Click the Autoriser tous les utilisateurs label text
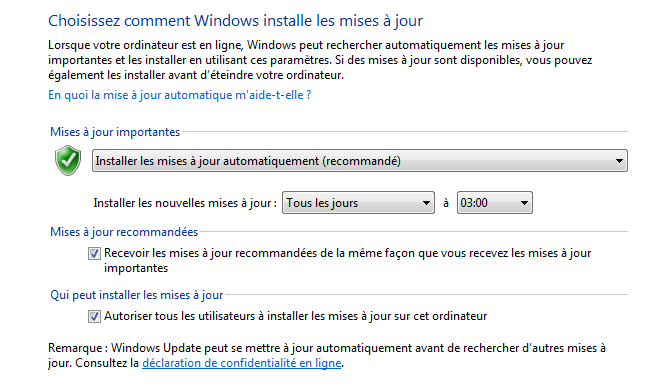The width and height of the screenshot is (653, 389). [x=295, y=316]
